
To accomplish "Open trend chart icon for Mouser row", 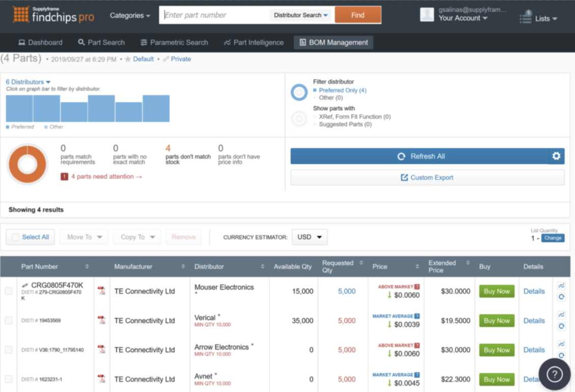I will 561,286.
